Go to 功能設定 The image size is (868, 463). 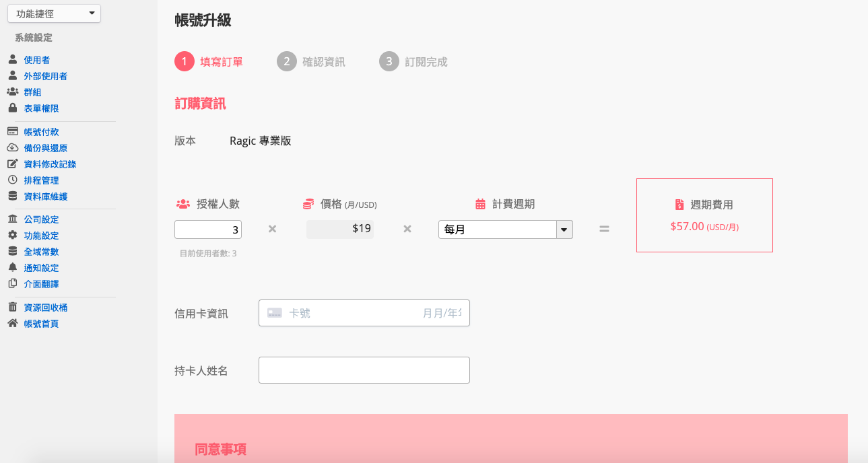(41, 236)
